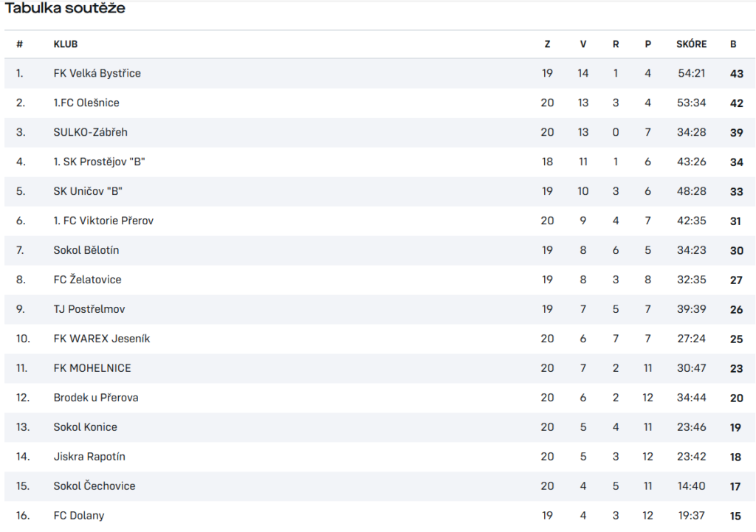Select FK MOHELNICE in standings

coord(92,367)
